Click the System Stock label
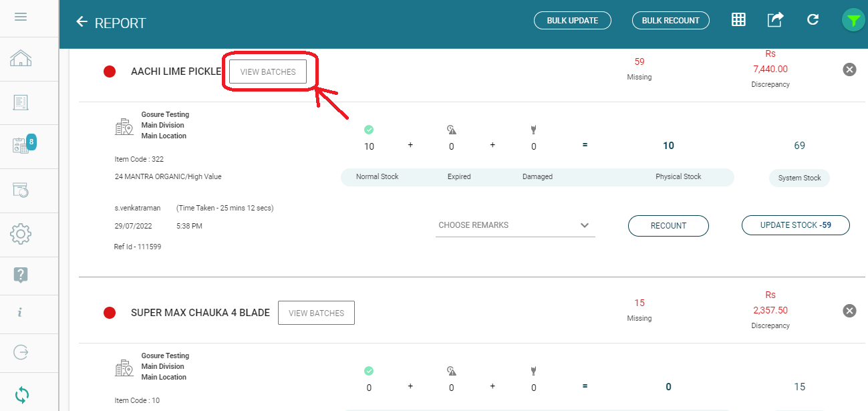Image resolution: width=868 pixels, height=411 pixels. (799, 178)
